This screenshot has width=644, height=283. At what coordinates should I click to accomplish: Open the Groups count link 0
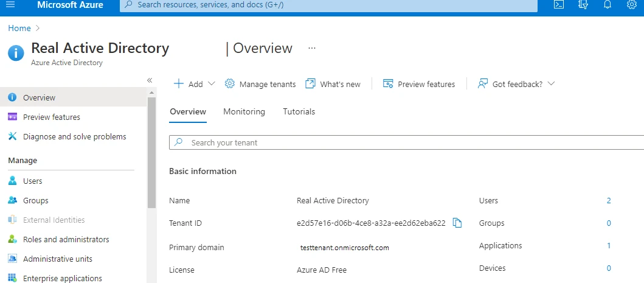pos(609,223)
